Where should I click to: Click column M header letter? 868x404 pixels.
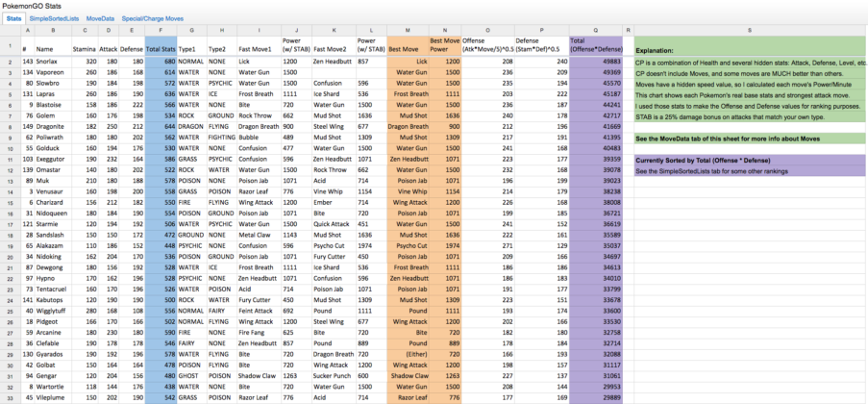coord(407,31)
